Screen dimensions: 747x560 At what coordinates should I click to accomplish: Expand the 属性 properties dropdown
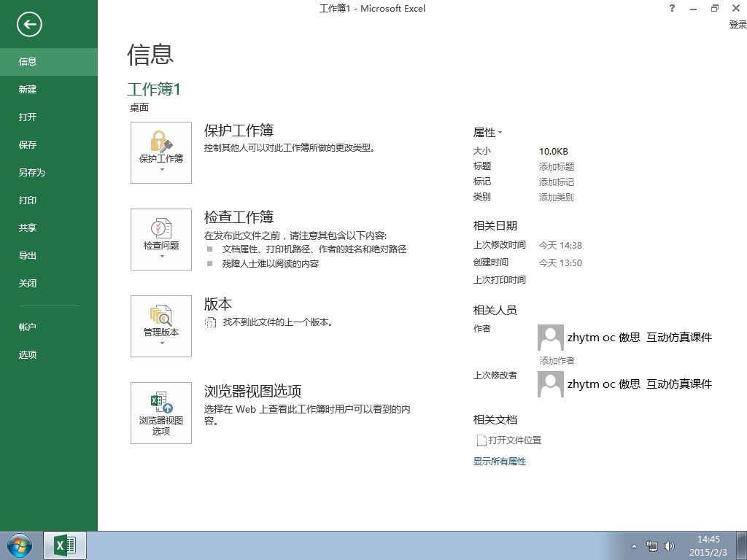pyautogui.click(x=487, y=133)
